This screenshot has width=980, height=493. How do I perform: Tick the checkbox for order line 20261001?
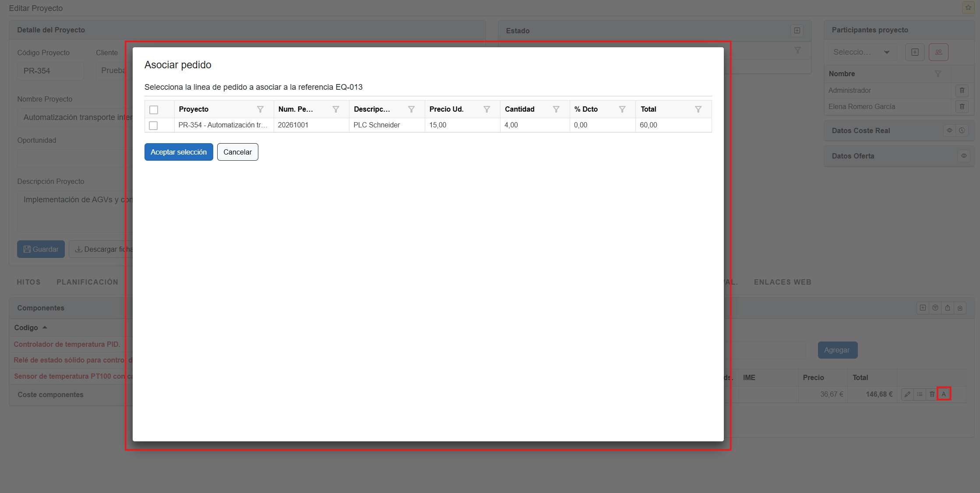coord(153,126)
